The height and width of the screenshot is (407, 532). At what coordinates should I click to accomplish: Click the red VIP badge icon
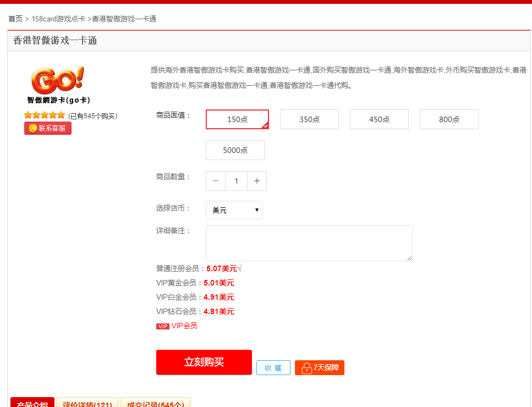click(x=163, y=326)
